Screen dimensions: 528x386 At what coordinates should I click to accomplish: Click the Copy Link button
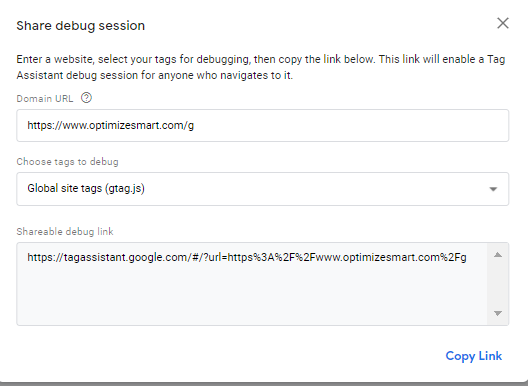(473, 356)
